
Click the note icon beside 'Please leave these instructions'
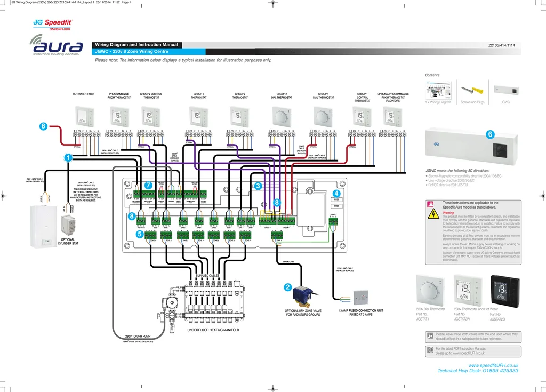click(x=430, y=336)
